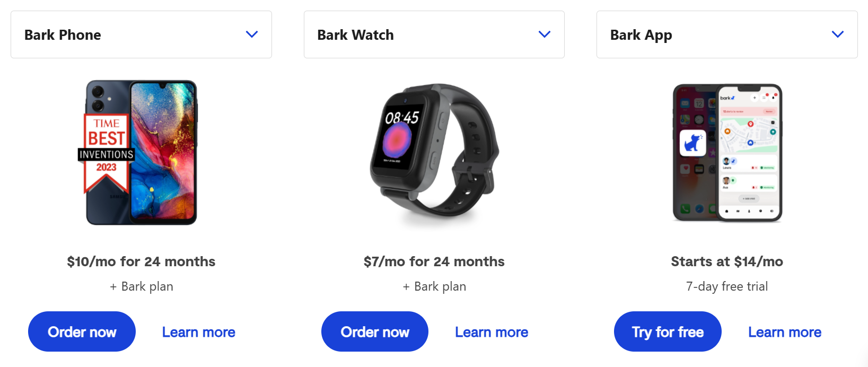The height and width of the screenshot is (367, 868).
Task: Select the Bark App header label
Action: click(641, 36)
